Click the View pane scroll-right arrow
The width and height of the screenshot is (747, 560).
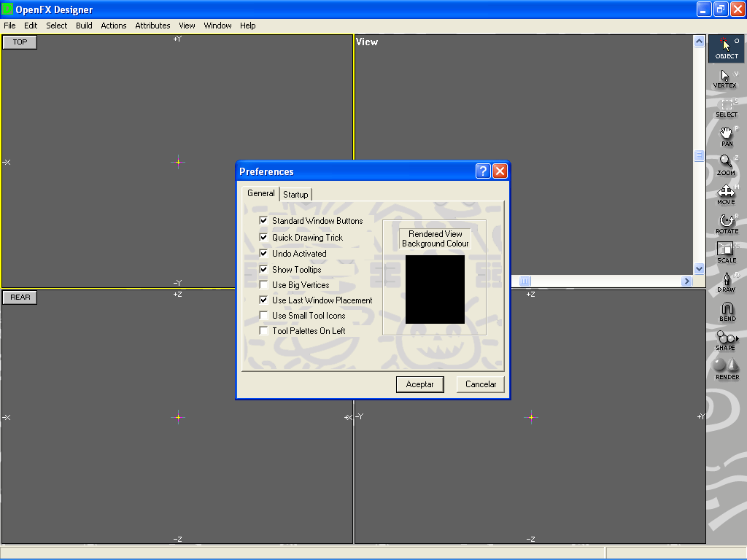[686, 281]
